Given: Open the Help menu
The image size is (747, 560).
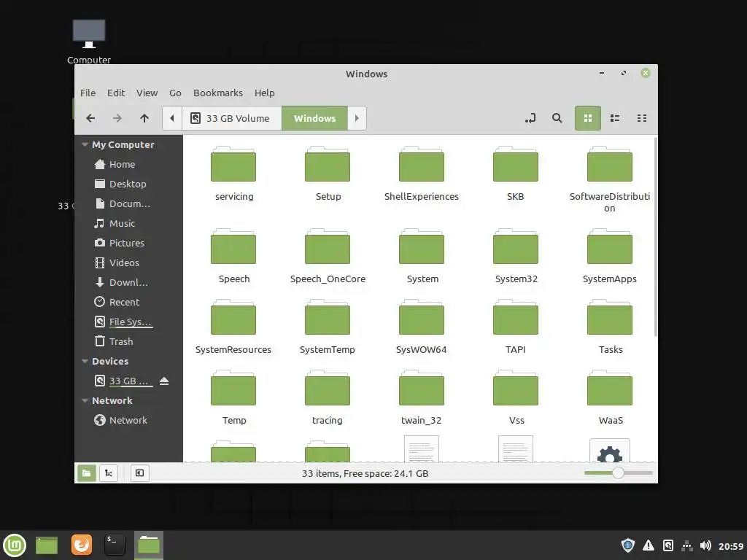Looking at the screenshot, I should pos(264,93).
